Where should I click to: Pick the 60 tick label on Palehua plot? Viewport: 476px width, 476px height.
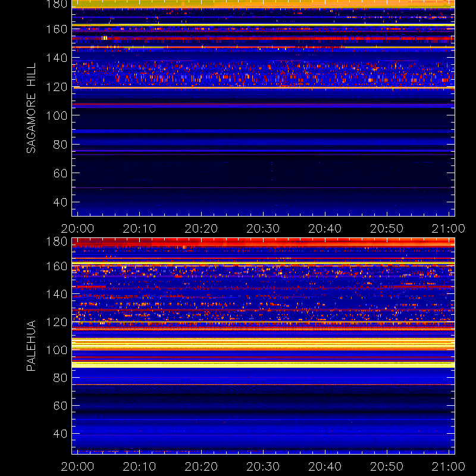[60, 406]
